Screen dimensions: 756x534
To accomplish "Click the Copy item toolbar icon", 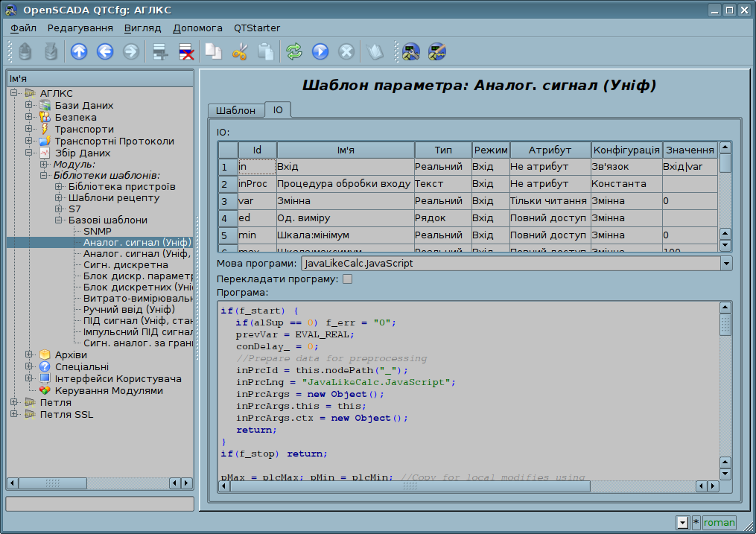I will [x=214, y=51].
